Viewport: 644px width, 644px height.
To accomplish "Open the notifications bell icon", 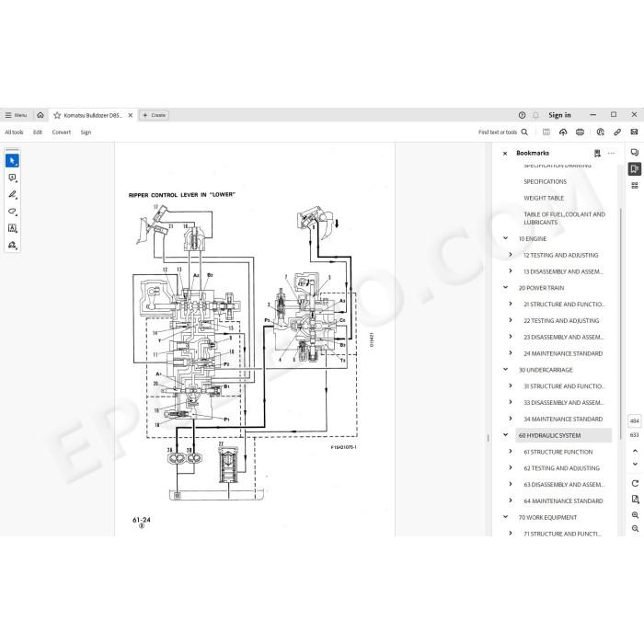I will tap(535, 115).
